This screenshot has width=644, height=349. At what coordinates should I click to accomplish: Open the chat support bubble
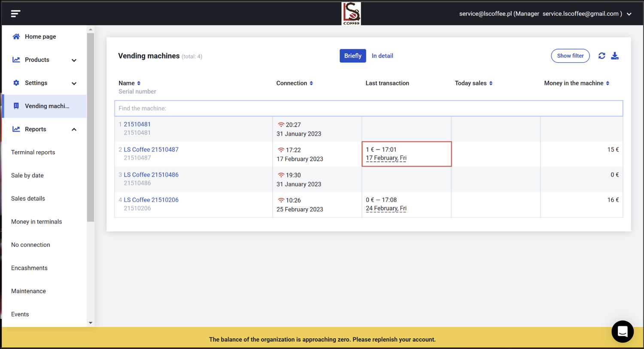pyautogui.click(x=622, y=331)
